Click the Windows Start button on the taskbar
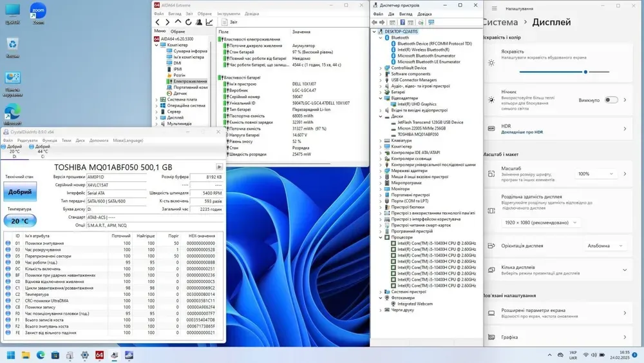The height and width of the screenshot is (363, 644). pos(11,355)
